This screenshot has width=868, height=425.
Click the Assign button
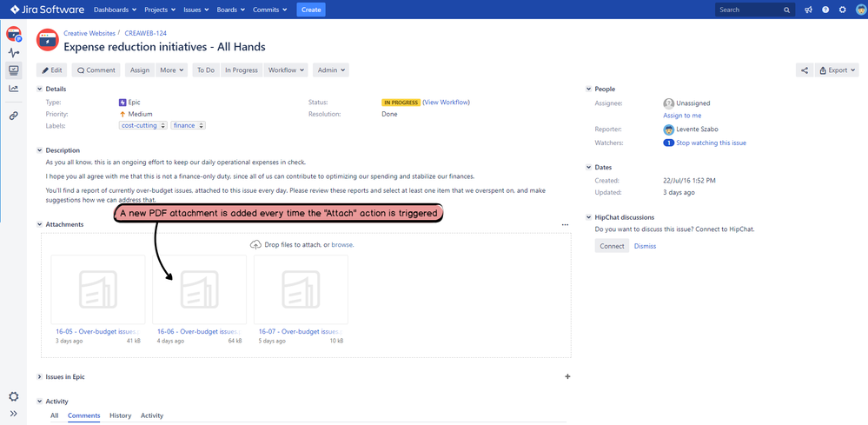point(140,70)
